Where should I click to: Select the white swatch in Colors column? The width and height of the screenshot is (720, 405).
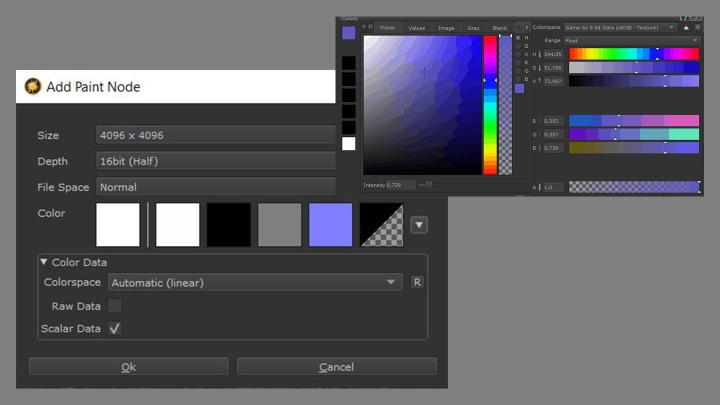coord(348,144)
